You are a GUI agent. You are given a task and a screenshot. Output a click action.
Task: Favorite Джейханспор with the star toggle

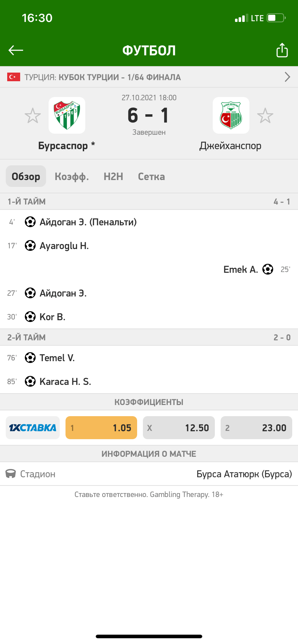pos(265,116)
